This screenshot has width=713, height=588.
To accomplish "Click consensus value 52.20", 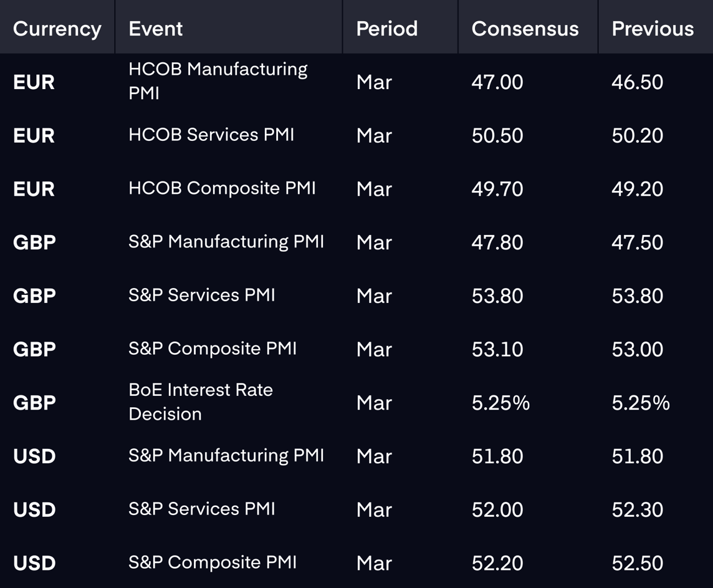I will 497,564.
